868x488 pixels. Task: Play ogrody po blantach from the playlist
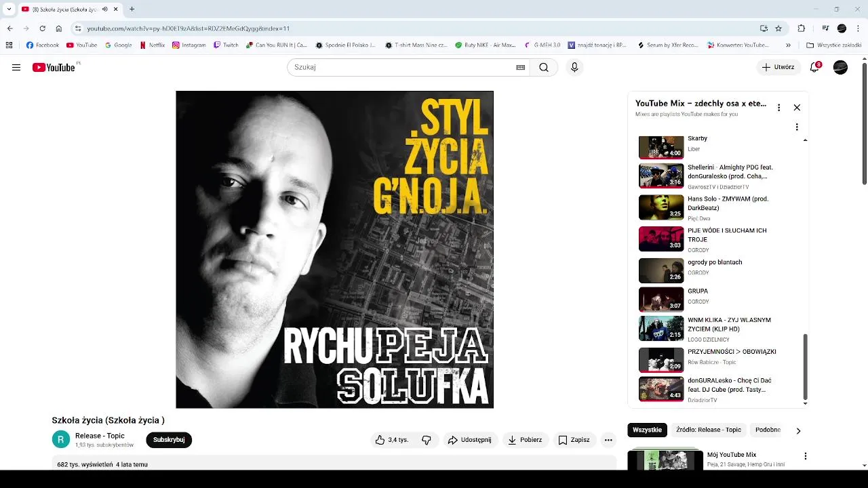pyautogui.click(x=719, y=270)
